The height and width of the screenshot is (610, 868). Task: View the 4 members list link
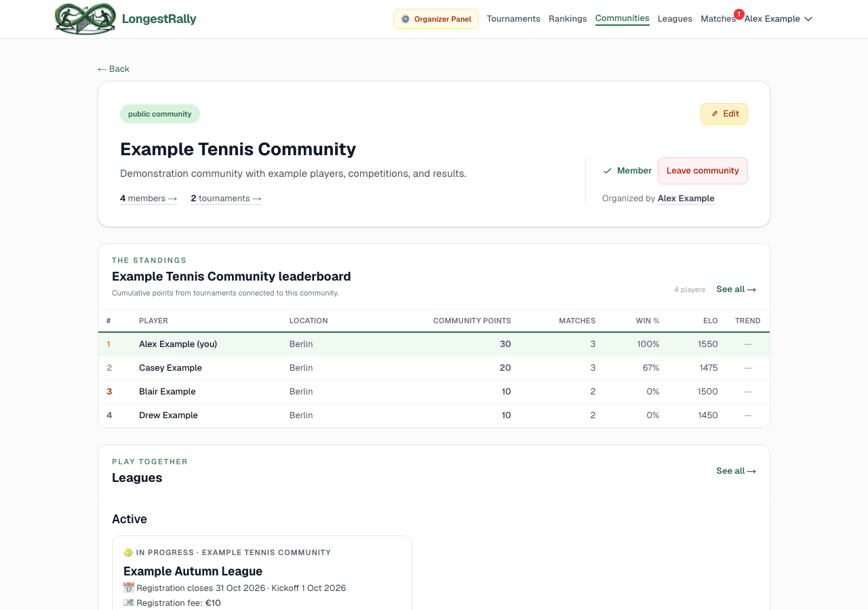tap(149, 199)
